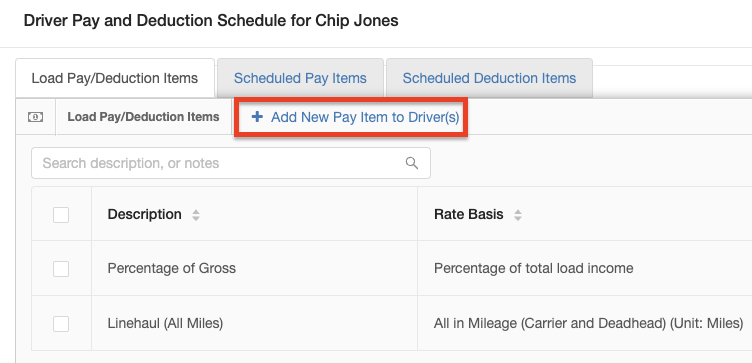Check the Percentage of Gross row checkbox
Screen dimensions: 752x363
[x=61, y=269]
